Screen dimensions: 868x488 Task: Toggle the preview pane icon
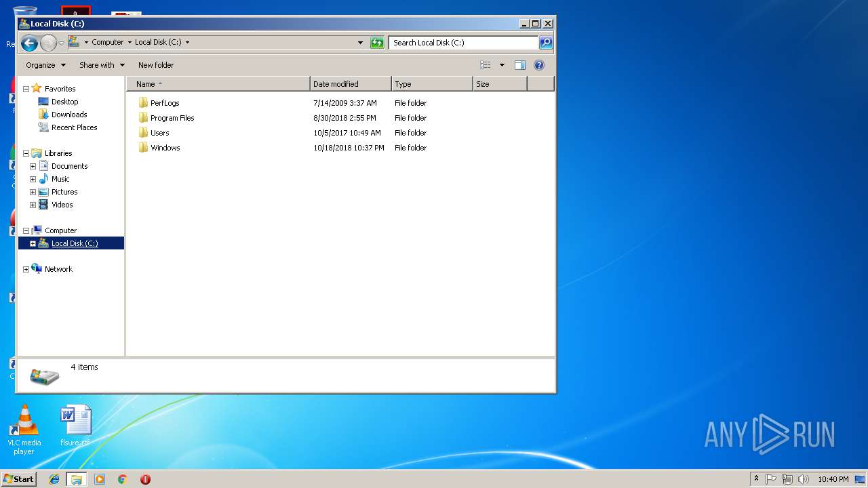tap(520, 65)
